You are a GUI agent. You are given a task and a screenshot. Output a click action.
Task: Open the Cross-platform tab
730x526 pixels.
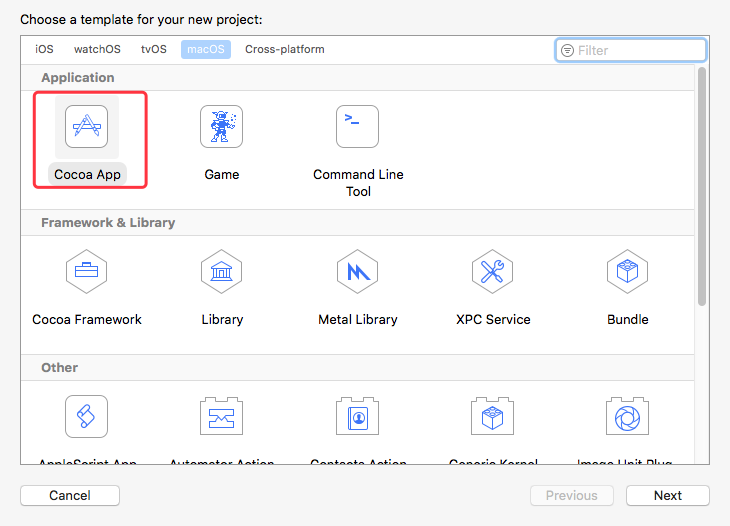[x=284, y=49]
